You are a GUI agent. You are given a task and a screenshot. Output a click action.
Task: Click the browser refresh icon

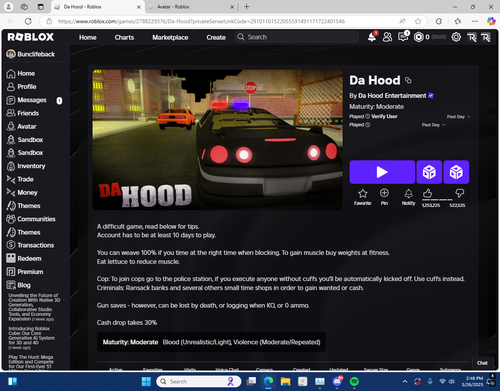pos(28,21)
